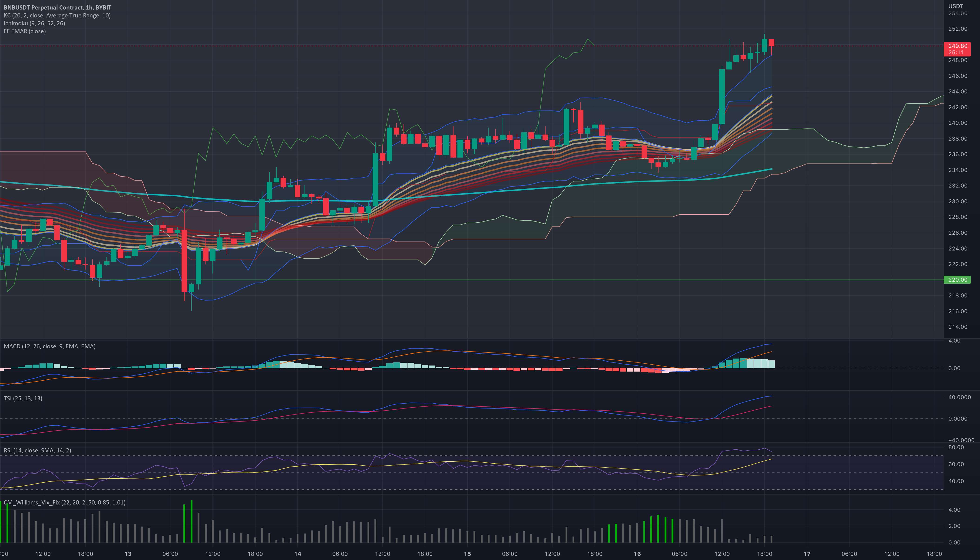Select the Ichimoku (9, 26, 52, 26) legend

34,23
